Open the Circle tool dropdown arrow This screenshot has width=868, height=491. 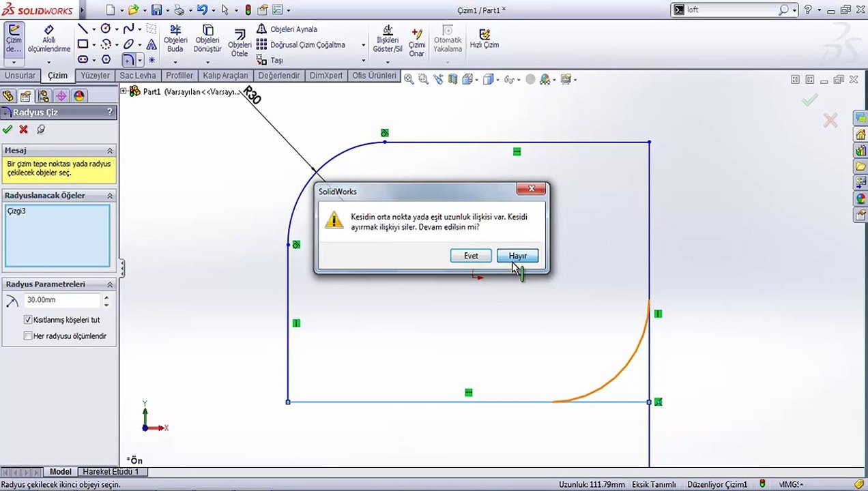pos(117,29)
